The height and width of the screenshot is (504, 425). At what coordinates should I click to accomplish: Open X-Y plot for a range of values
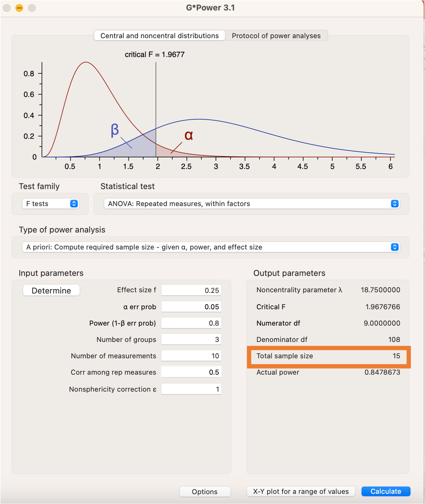[301, 491]
